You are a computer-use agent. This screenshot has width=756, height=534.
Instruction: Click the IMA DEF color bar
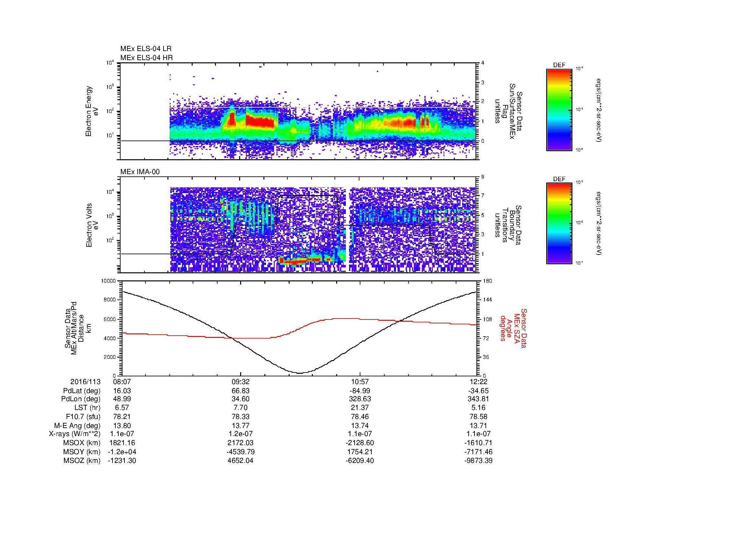559,224
